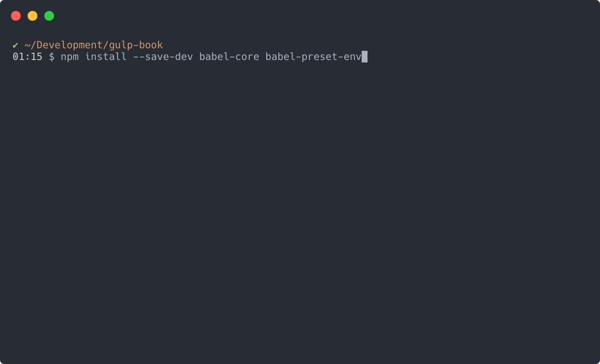This screenshot has height=364, width=600.
Task: Click the red close window button
Action: coord(16,16)
